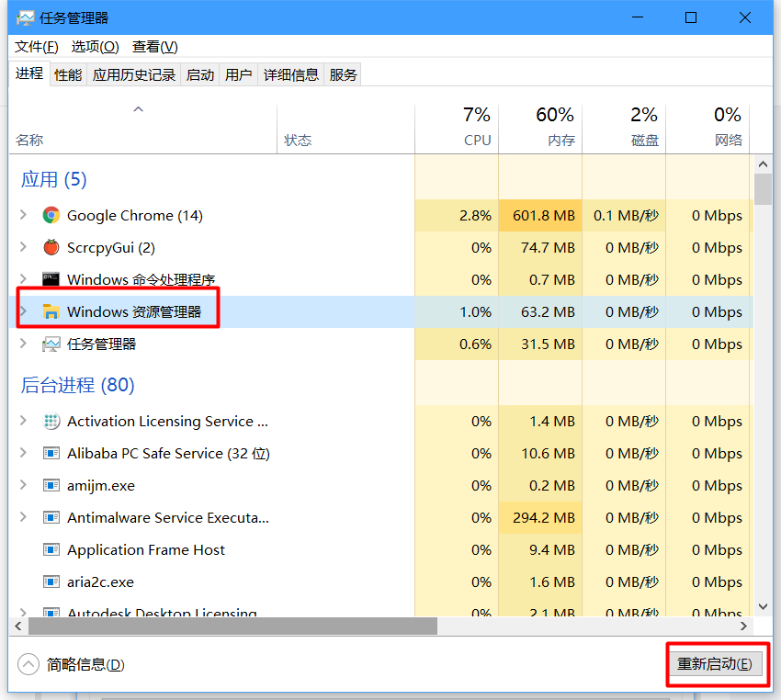The height and width of the screenshot is (700, 781).
Task: Sort processes by 磁盘 column
Action: (x=624, y=129)
